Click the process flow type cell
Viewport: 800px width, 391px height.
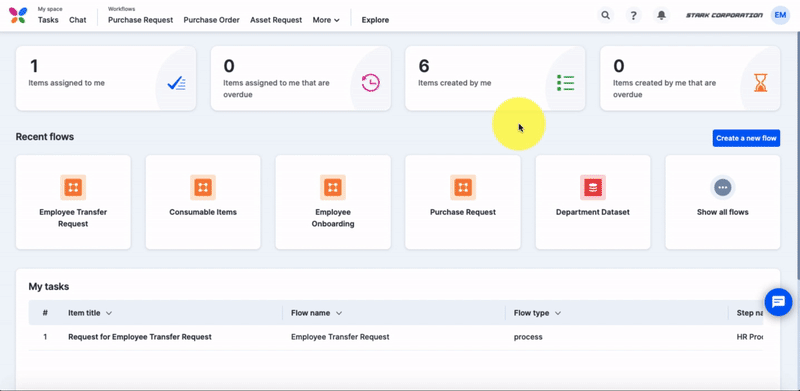(x=528, y=337)
